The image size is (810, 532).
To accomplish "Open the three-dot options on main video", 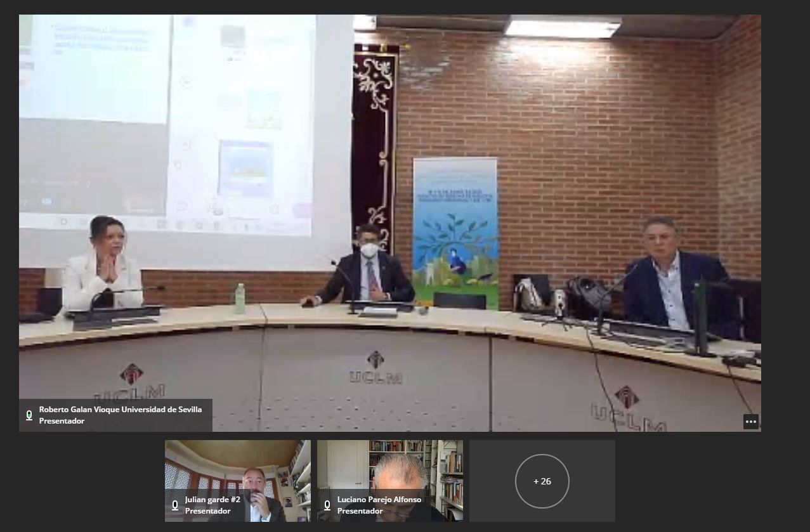I will click(750, 422).
